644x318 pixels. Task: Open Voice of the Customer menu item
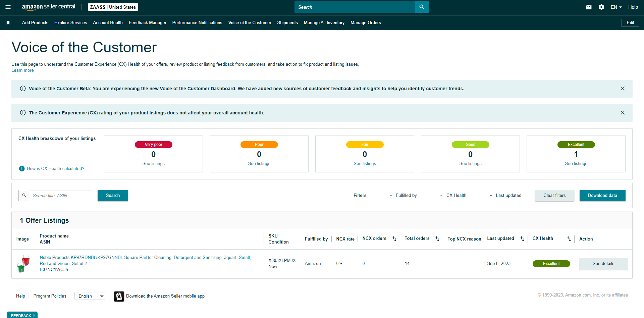coord(250,23)
